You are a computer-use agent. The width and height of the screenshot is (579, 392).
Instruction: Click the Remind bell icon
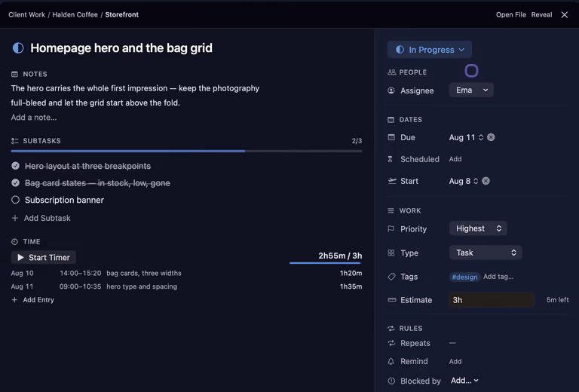coord(391,361)
